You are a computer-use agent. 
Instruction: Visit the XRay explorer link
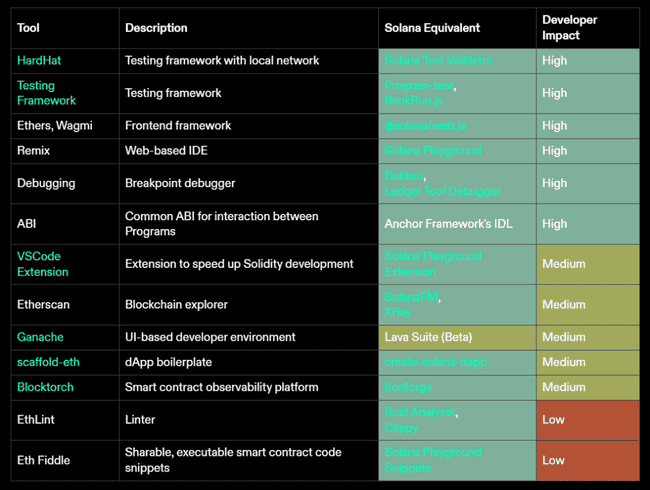398,312
